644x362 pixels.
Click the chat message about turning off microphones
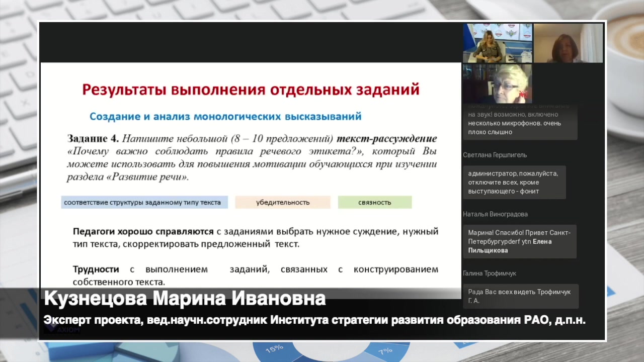click(515, 183)
